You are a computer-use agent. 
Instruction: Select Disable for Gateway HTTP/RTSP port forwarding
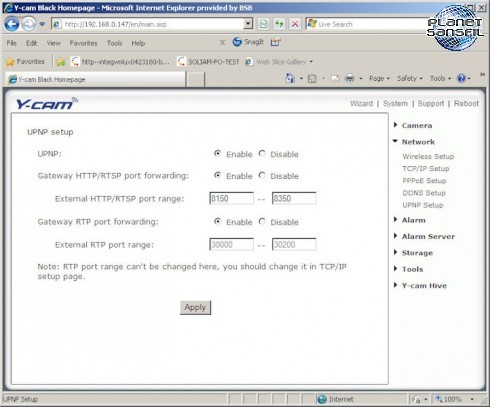262,175
